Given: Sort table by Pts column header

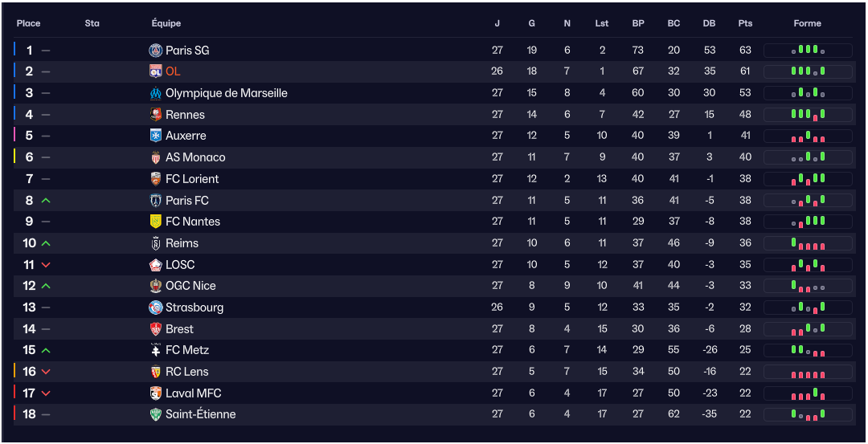Looking at the screenshot, I should [745, 23].
